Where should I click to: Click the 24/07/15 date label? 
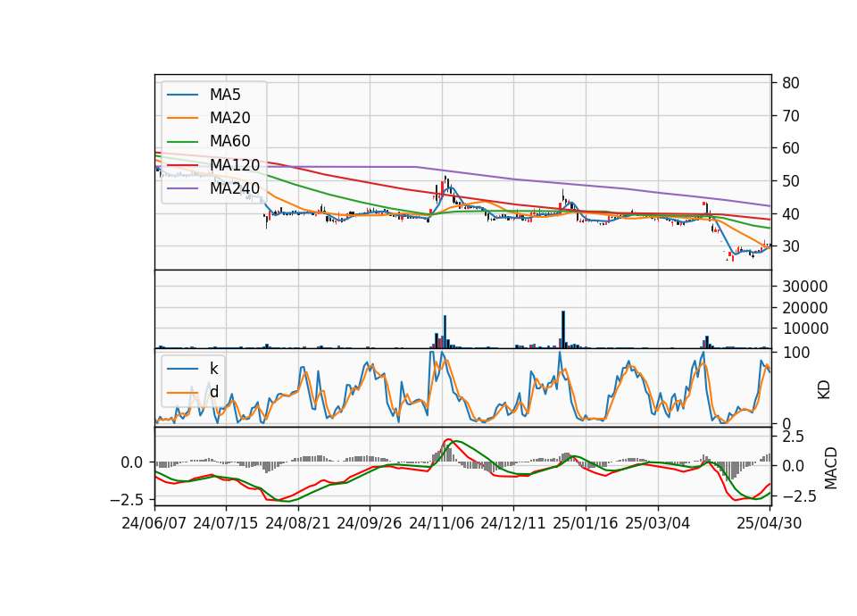pos(225,523)
